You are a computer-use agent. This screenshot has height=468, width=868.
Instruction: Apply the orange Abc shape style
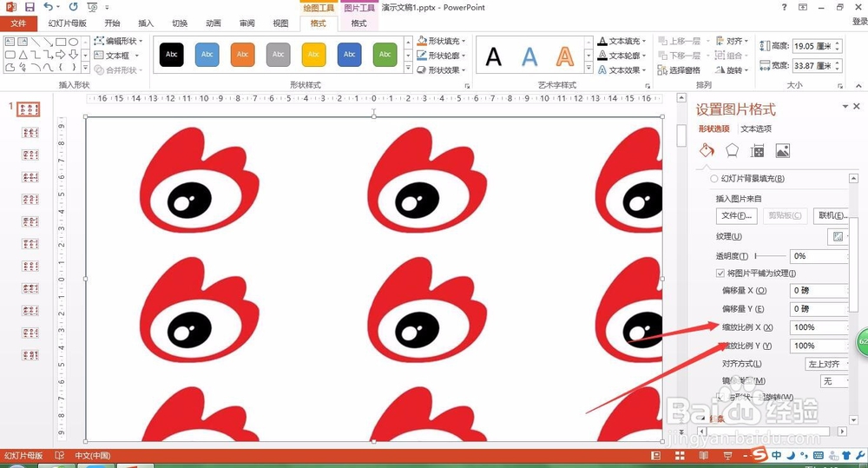tap(242, 55)
